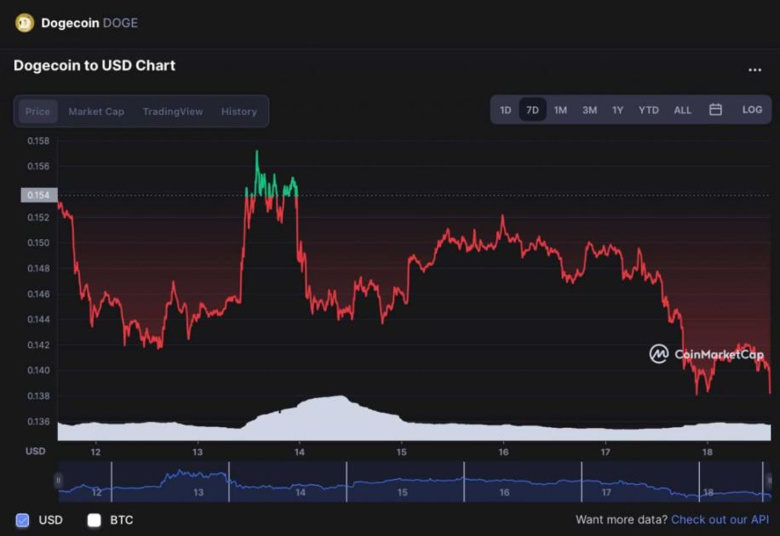Select the Price tab
Viewport: 780px width, 536px height.
pos(38,111)
